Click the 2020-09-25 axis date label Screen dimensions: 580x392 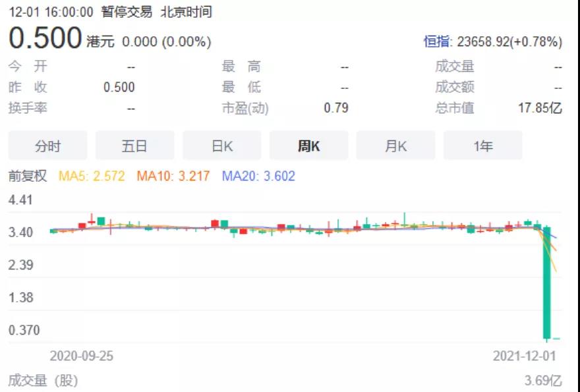click(x=81, y=356)
